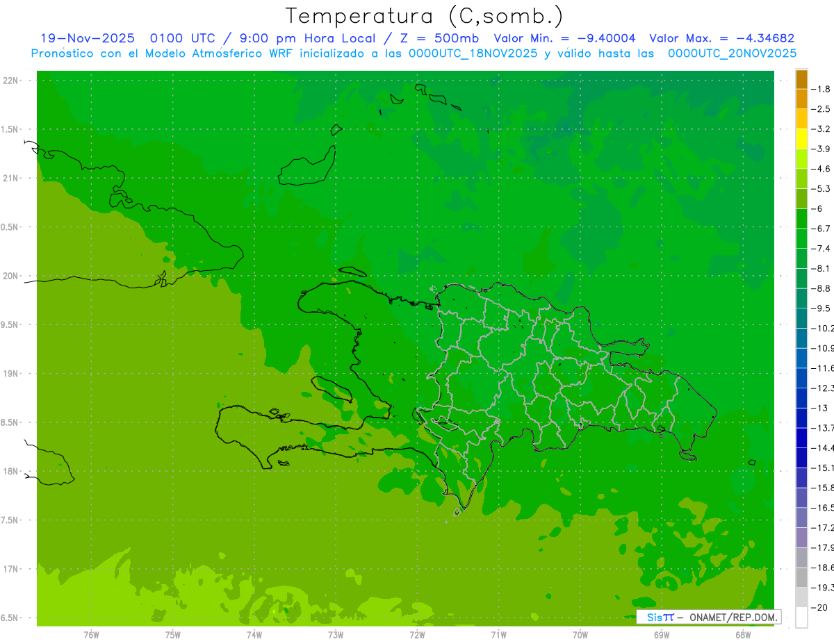Click the "18N" latitude label
834x644 pixels.
10,471
